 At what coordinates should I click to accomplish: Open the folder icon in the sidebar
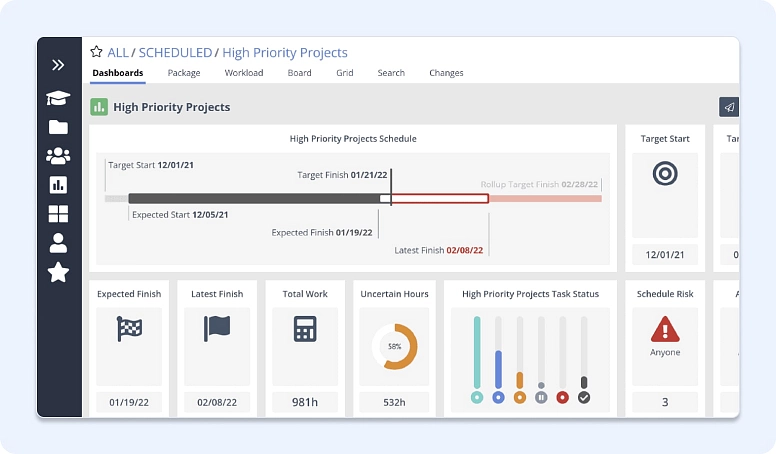[x=58, y=127]
